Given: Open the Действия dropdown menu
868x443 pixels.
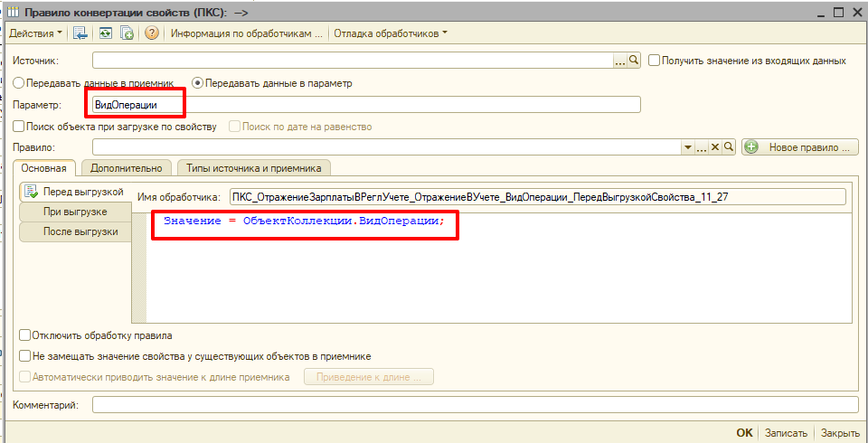Looking at the screenshot, I should 36,33.
